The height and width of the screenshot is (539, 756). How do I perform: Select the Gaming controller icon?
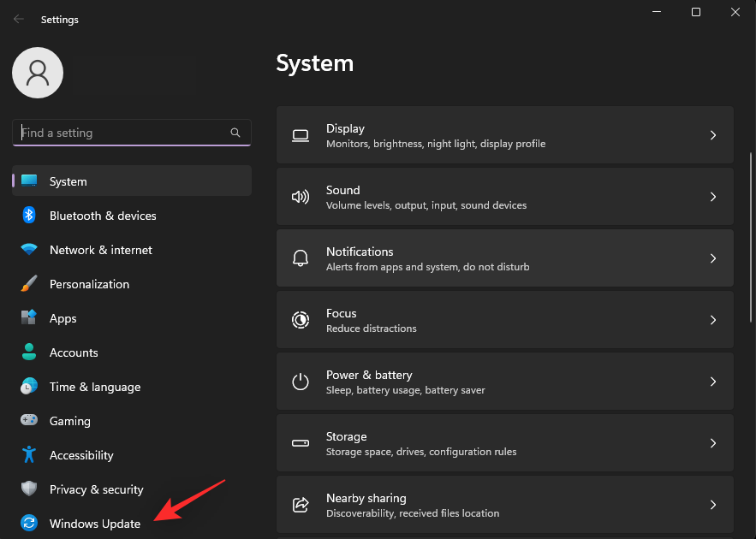tap(28, 421)
